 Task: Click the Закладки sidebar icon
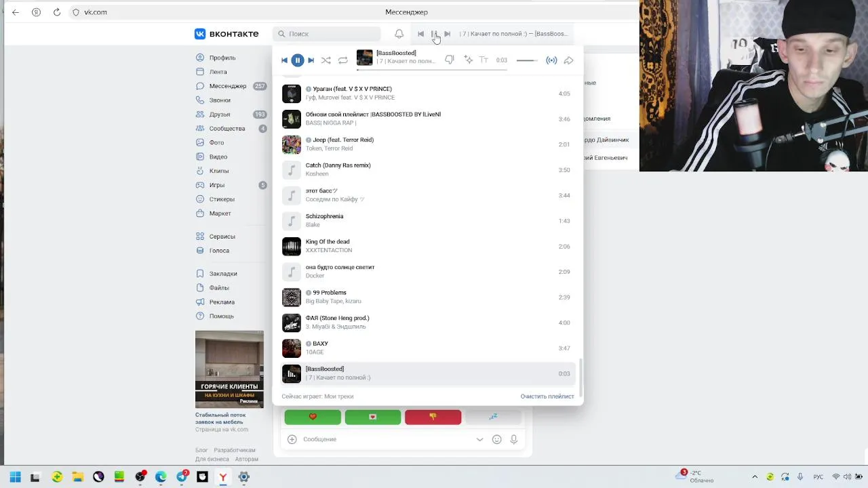[x=200, y=274]
